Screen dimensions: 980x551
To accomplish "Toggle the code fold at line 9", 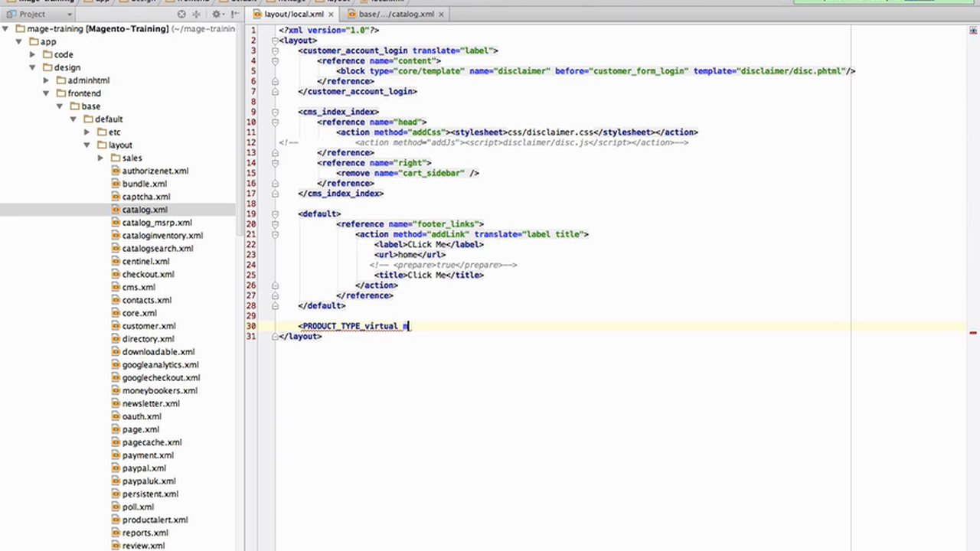I will 275,111.
